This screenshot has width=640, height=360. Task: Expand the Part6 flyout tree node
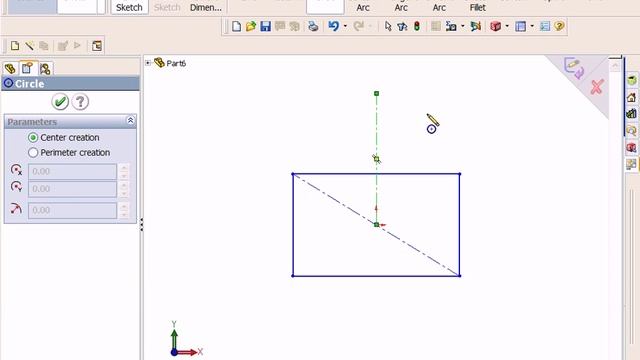pos(148,63)
